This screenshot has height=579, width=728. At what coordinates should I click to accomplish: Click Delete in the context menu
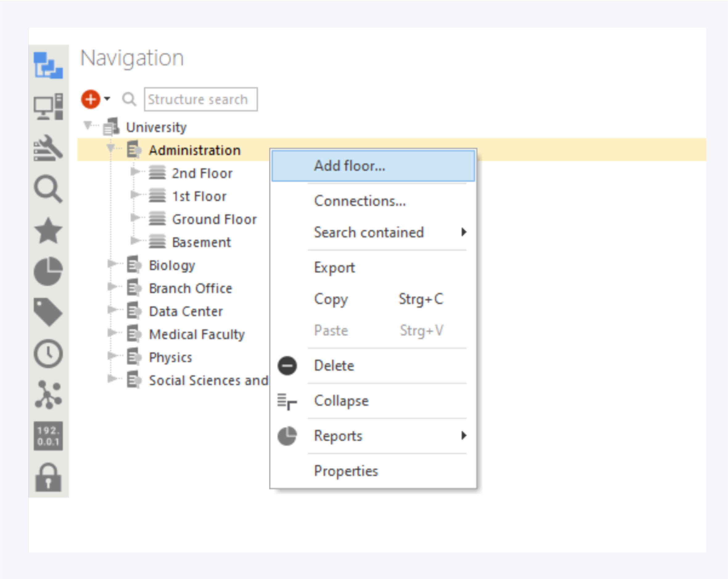click(x=334, y=366)
